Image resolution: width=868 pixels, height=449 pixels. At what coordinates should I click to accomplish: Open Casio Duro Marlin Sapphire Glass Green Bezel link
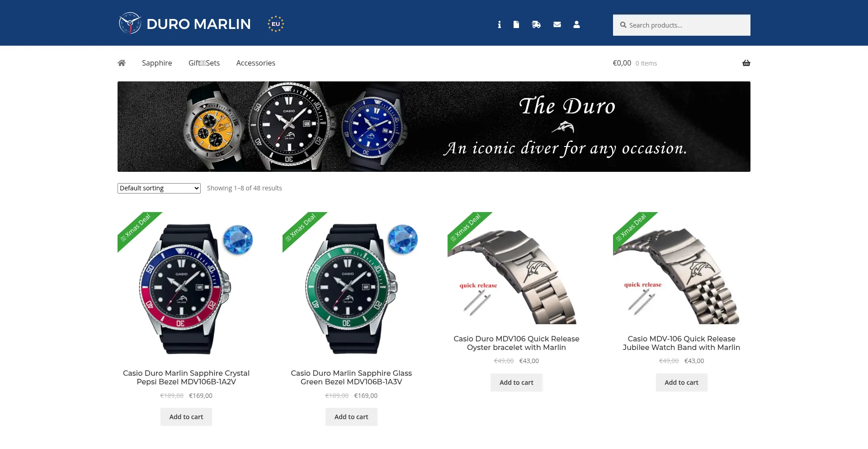351,378
